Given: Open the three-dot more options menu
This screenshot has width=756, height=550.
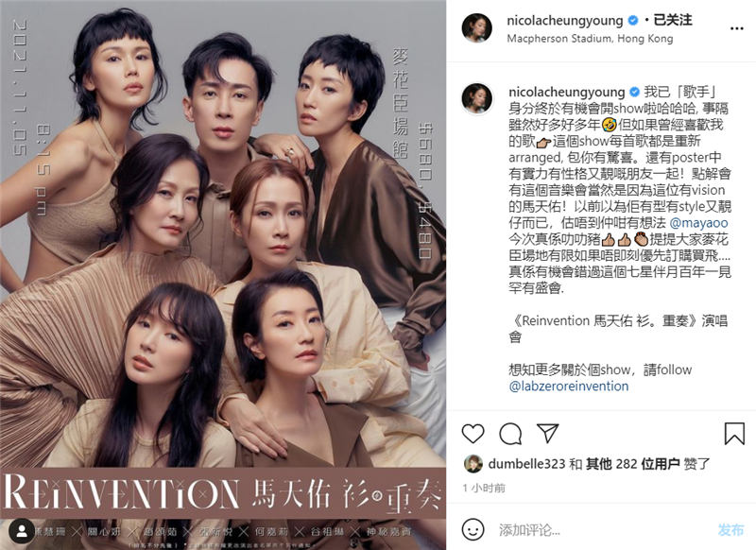Looking at the screenshot, I should coord(736,28).
